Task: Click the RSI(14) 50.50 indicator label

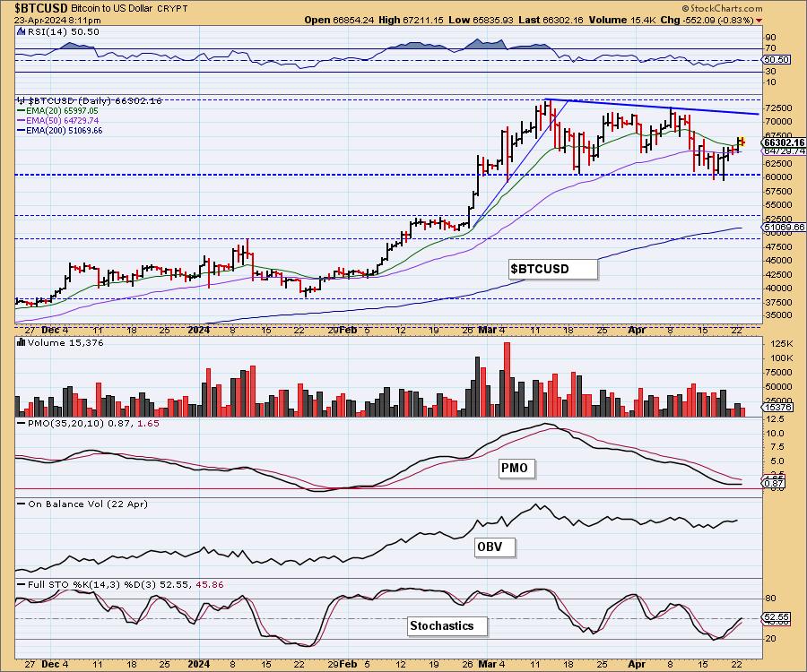Action: (x=63, y=32)
